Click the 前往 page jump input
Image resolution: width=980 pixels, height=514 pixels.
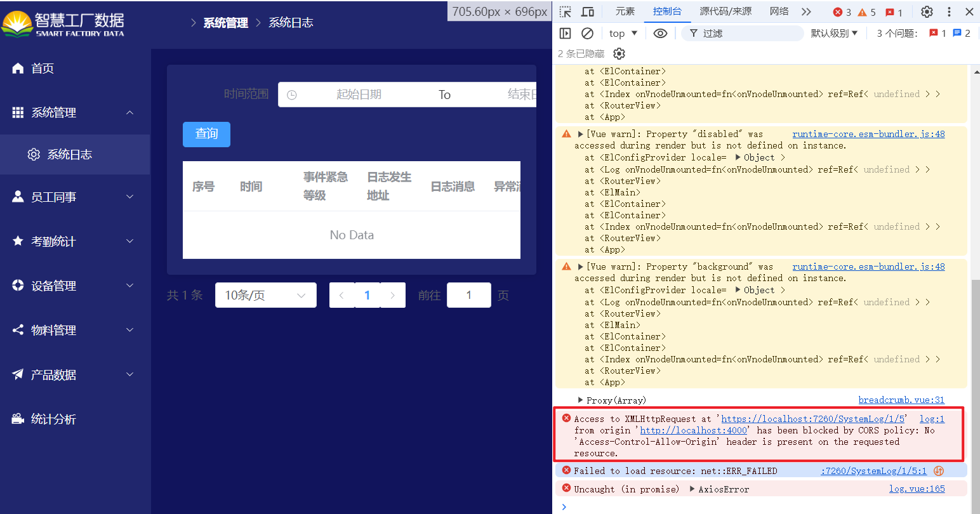469,295
